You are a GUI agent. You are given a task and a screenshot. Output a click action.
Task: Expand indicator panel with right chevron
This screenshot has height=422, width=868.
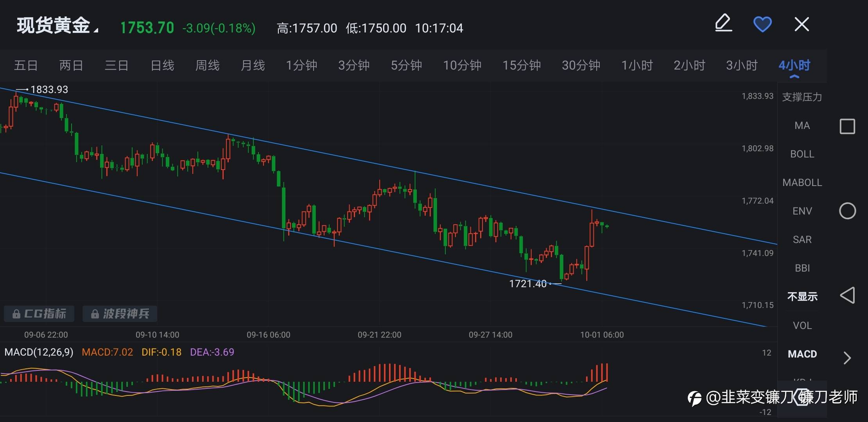(x=847, y=358)
